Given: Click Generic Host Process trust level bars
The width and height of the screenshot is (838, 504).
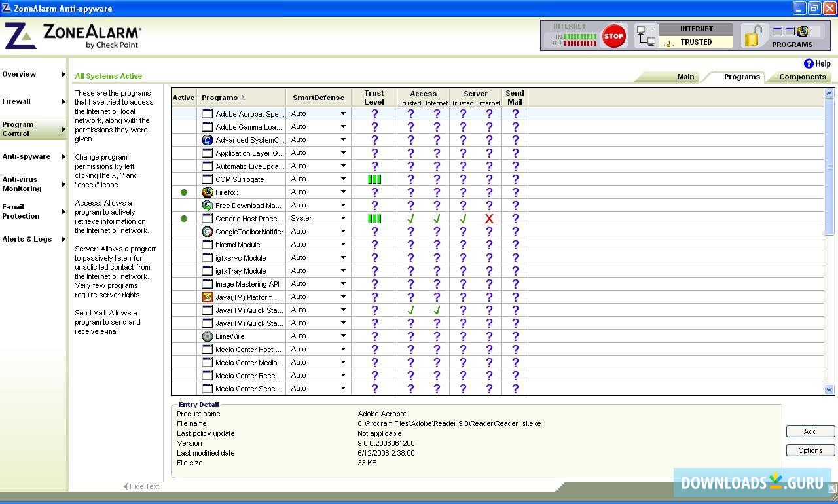Looking at the screenshot, I should pos(374,219).
